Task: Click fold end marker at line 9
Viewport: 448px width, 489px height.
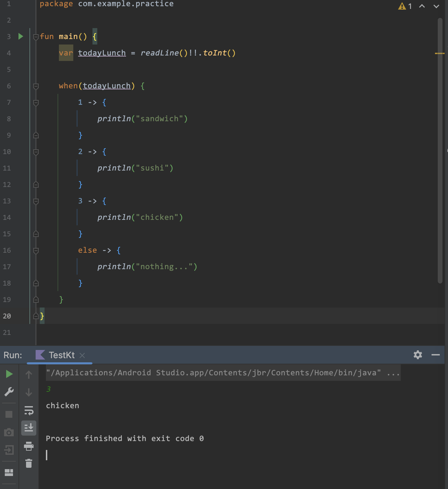Action: coord(36,135)
